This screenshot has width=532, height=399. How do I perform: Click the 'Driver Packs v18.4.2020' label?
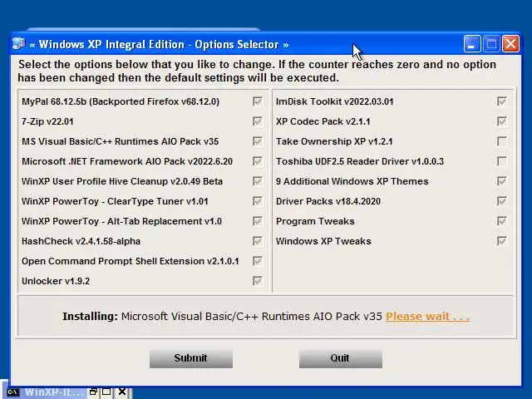point(328,201)
